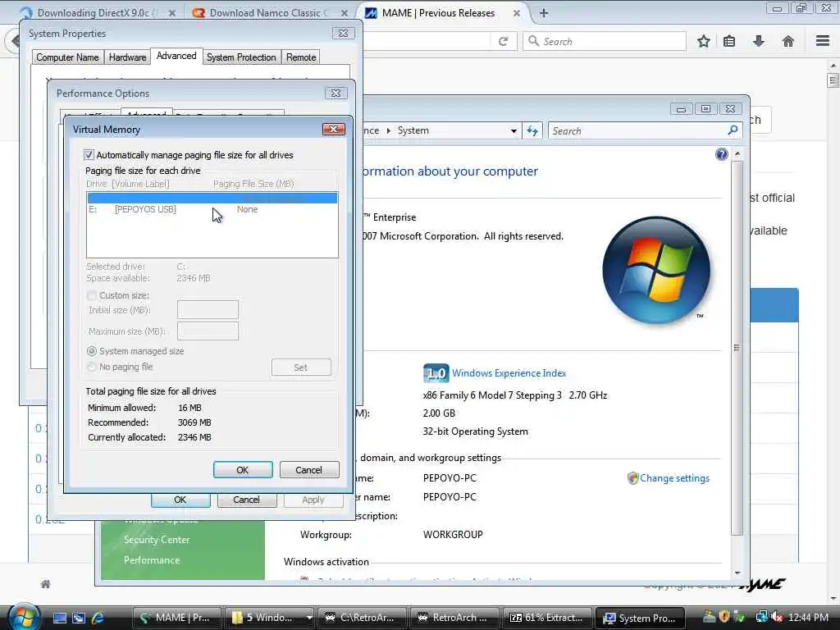
Task: Click the magnifier icon in System search
Action: [x=733, y=130]
